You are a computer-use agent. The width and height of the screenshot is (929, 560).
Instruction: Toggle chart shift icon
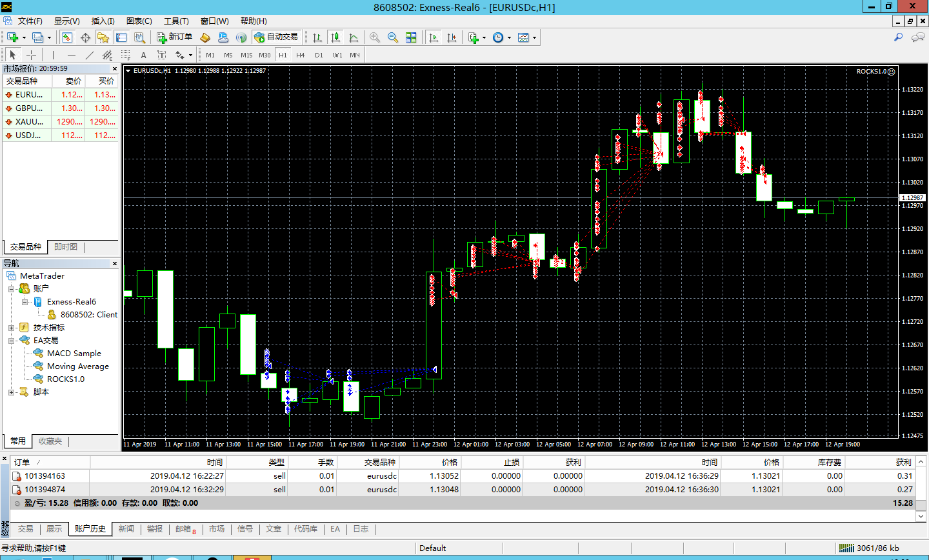coord(452,37)
